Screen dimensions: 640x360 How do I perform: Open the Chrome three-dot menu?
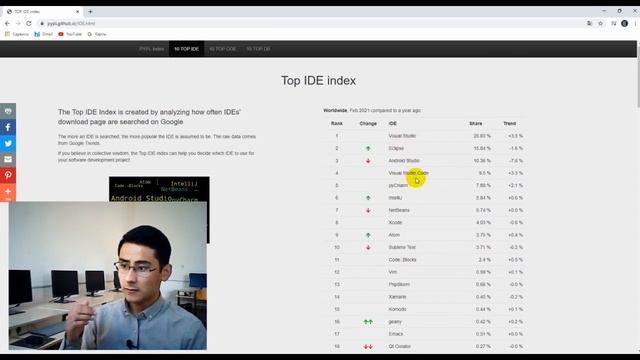[636, 23]
